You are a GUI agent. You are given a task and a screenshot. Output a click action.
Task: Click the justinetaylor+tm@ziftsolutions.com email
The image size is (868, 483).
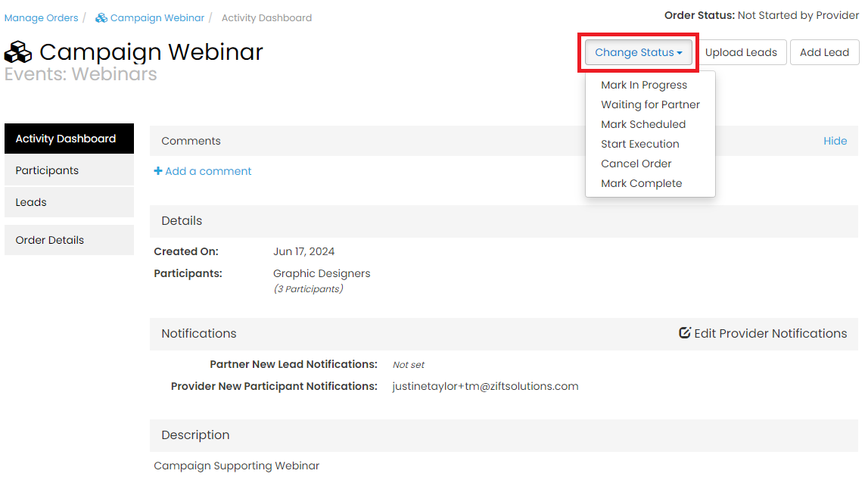(486, 386)
